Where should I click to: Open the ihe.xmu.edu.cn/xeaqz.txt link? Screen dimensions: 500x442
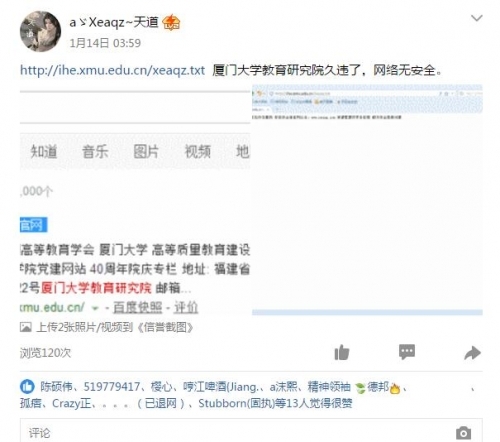coord(113,70)
